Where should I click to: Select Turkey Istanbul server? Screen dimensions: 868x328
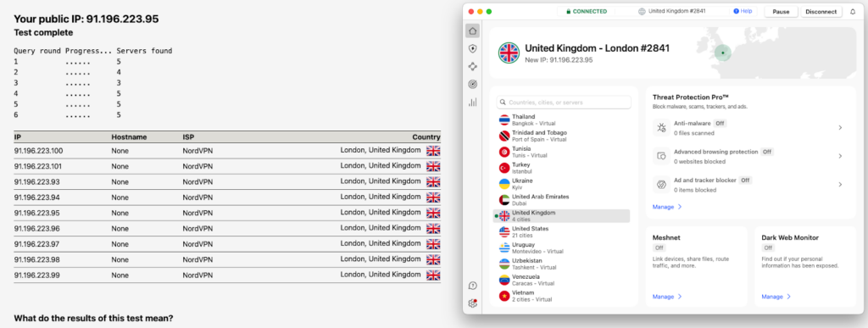coord(561,168)
